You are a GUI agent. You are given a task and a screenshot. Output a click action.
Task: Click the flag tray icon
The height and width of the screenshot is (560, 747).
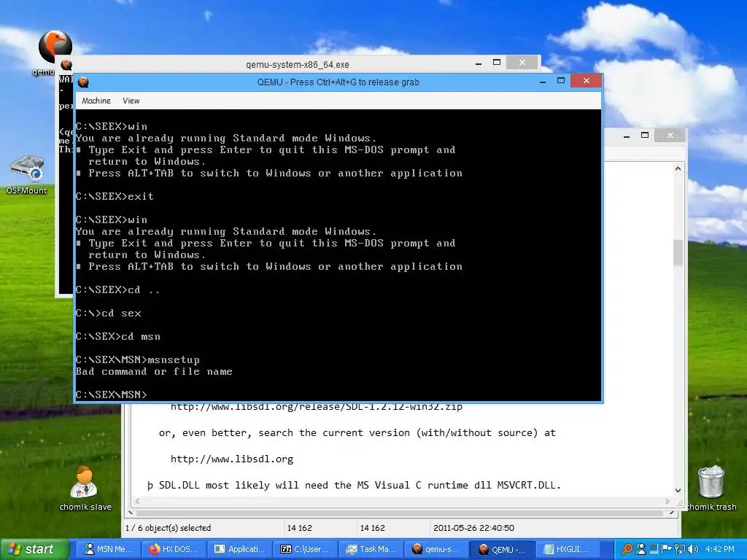click(x=667, y=549)
